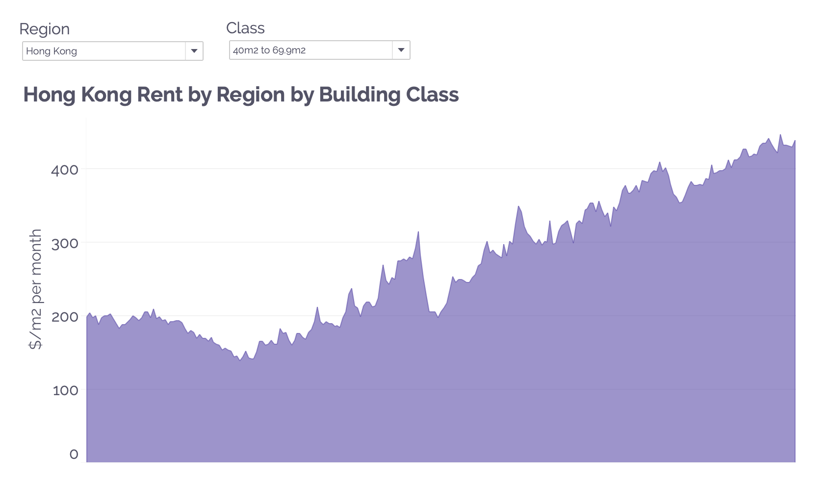Click the 200 y-axis tick label
The height and width of the screenshot is (504, 826).
coord(65,317)
